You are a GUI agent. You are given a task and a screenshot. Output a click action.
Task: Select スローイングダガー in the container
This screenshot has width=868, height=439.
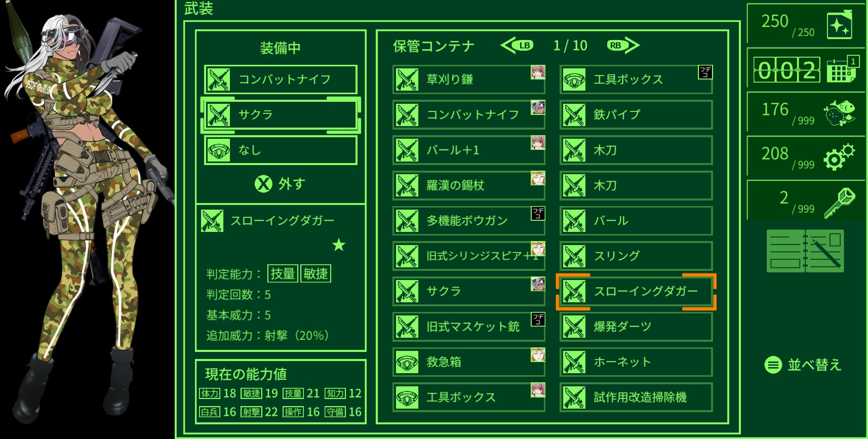tap(636, 292)
